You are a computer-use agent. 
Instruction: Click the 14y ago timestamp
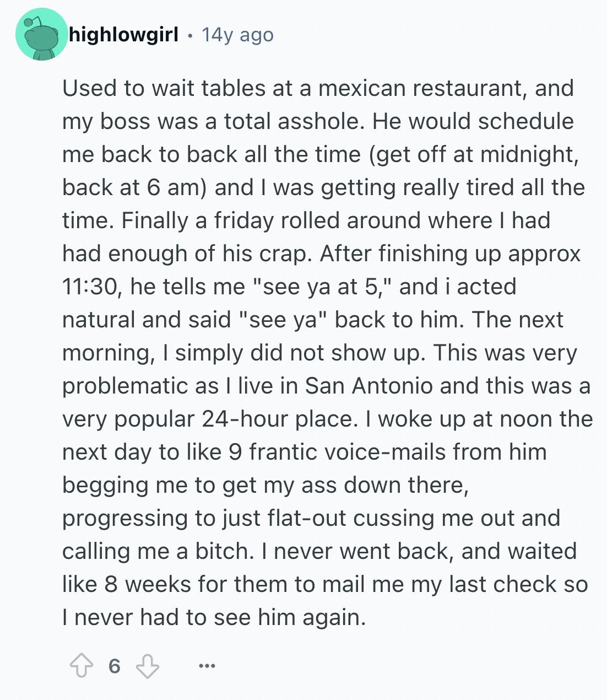pos(237,35)
